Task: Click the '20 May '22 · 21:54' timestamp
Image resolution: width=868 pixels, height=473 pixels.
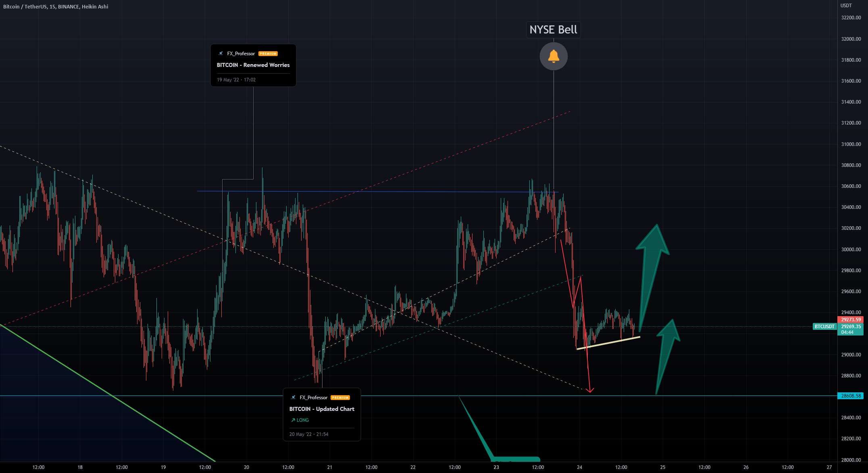Action: [x=309, y=434]
